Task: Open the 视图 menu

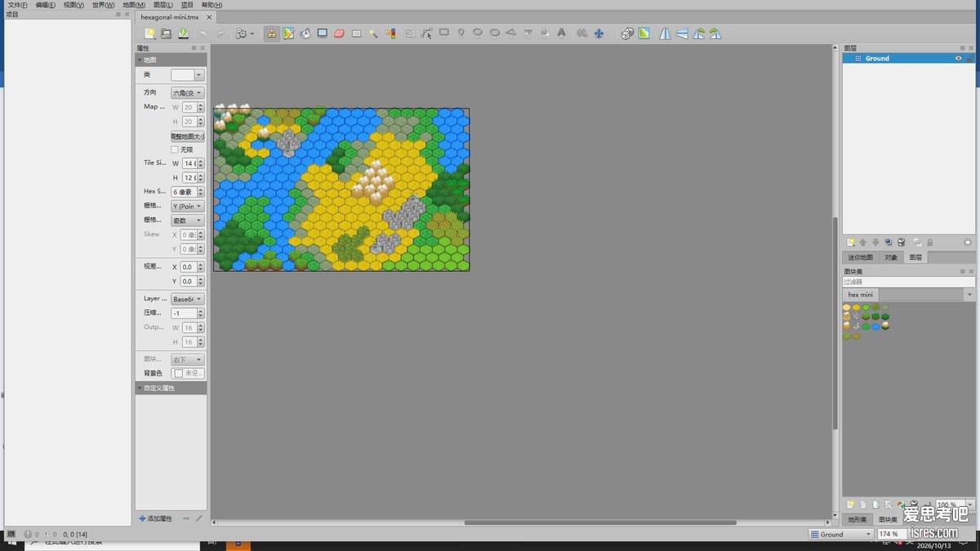Action: (x=73, y=5)
